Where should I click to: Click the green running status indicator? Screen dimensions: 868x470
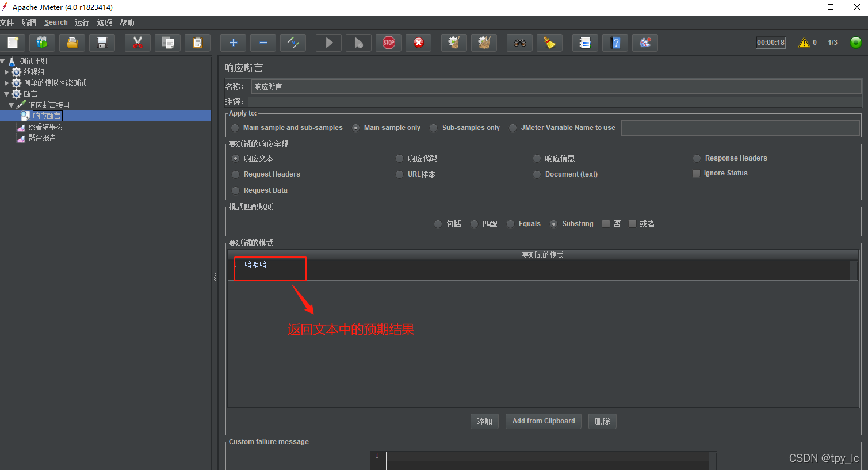856,43
